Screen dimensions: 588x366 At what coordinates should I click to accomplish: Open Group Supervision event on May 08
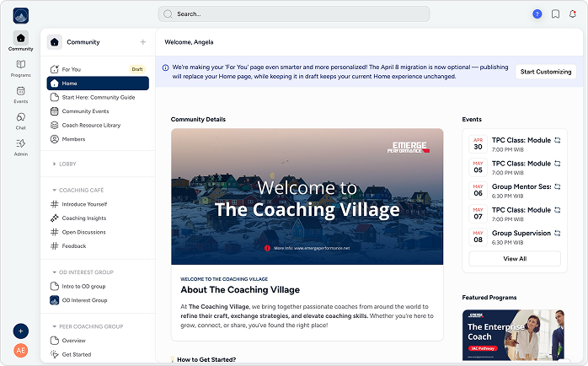[x=515, y=237]
